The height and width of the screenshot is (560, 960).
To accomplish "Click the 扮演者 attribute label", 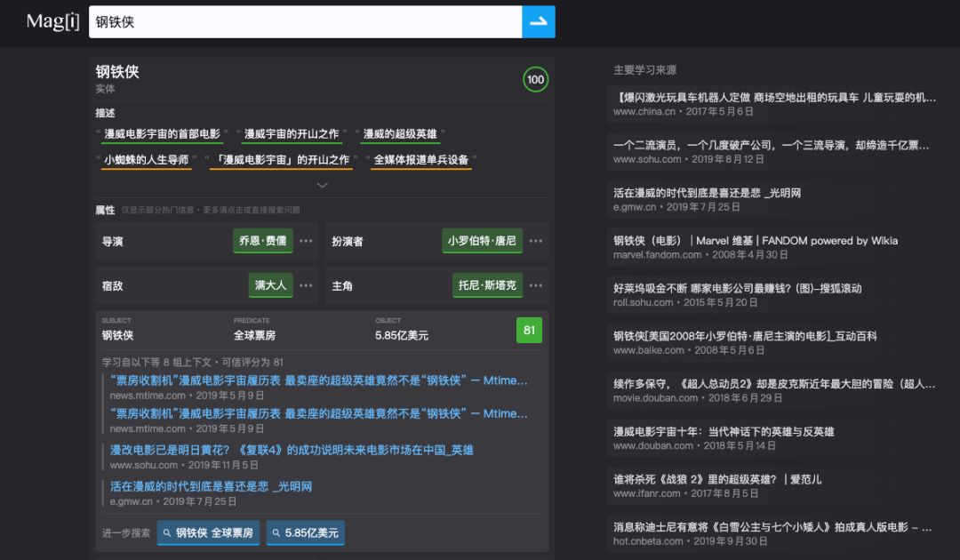I will (348, 242).
